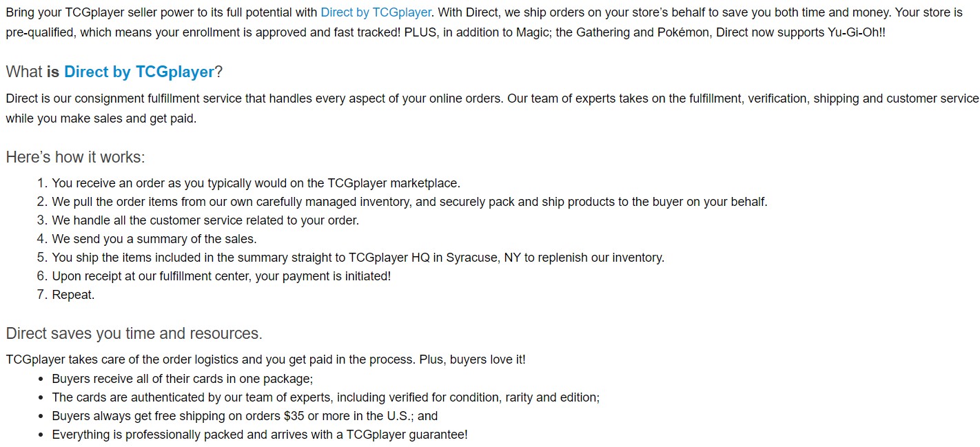Click step 3 about handling customer service
Screen dimensions: 980x447
[x=205, y=220]
